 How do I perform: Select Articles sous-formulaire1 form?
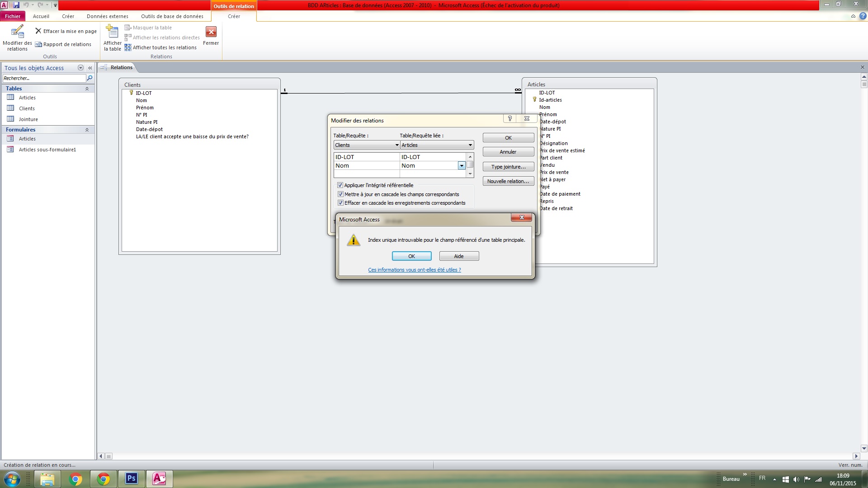pos(47,150)
